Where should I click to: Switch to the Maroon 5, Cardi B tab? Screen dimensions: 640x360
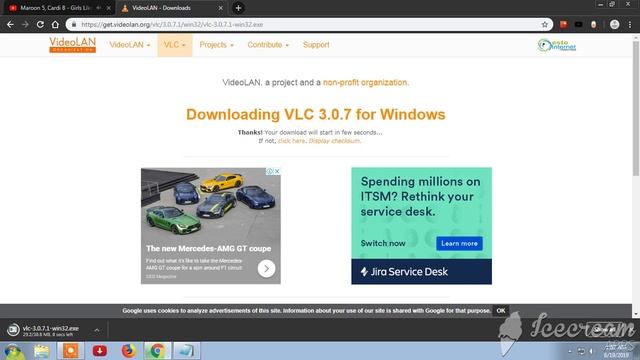pyautogui.click(x=55, y=8)
